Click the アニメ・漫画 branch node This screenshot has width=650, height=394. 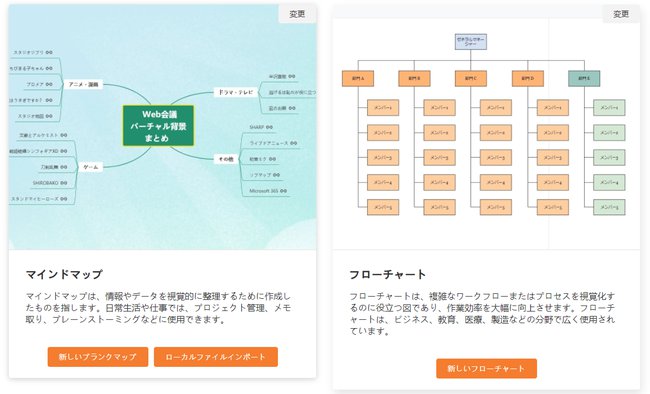pyautogui.click(x=83, y=84)
